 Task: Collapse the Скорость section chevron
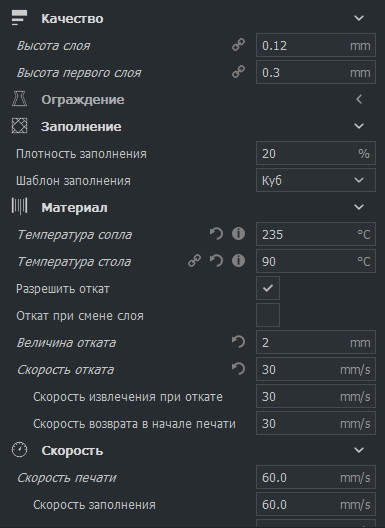[359, 450]
